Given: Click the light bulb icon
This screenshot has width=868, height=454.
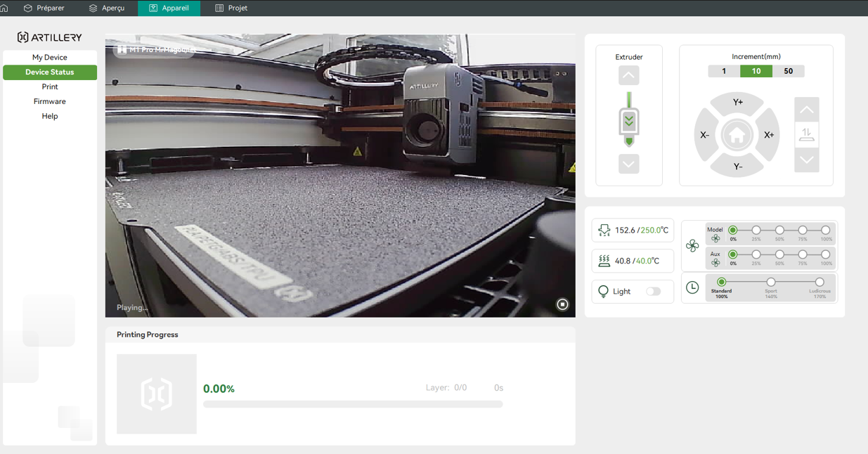Looking at the screenshot, I should pyautogui.click(x=603, y=292).
